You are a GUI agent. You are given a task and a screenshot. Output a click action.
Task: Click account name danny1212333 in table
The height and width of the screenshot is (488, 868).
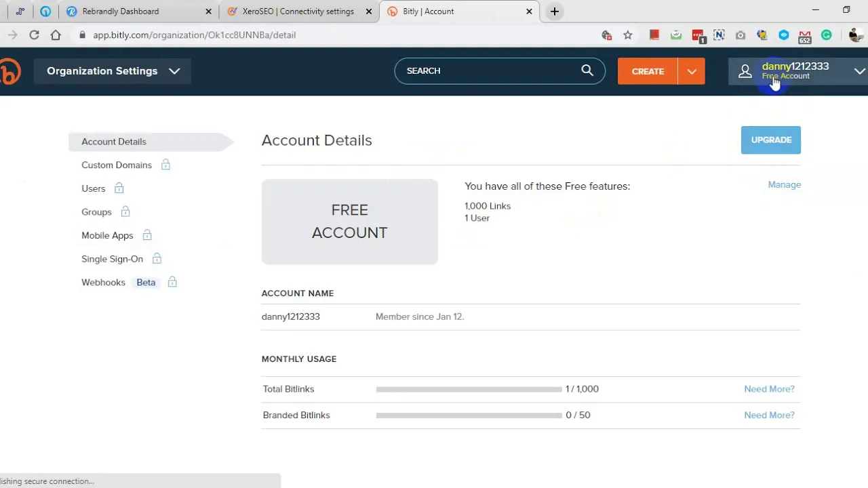click(290, 317)
